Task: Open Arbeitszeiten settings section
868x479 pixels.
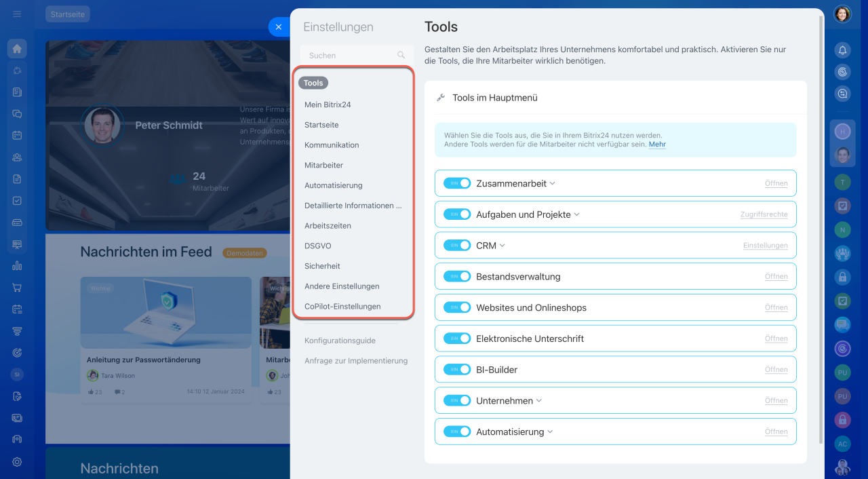Action: coord(328,226)
